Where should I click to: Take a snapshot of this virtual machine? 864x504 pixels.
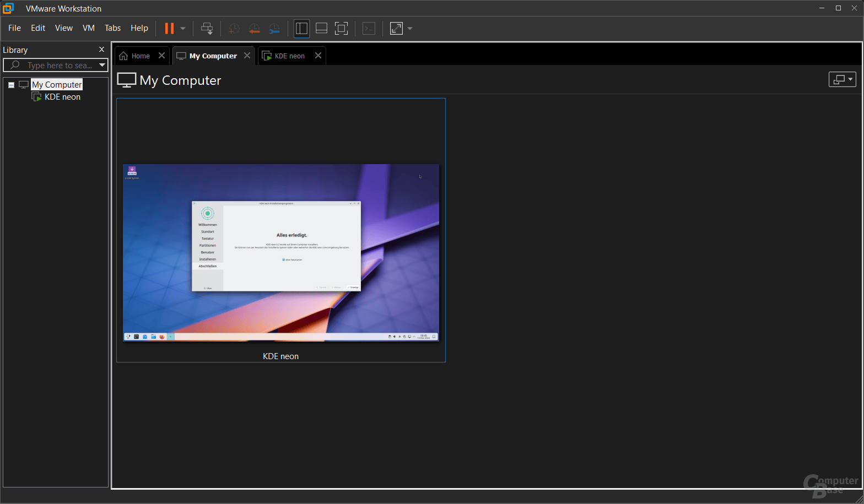click(x=234, y=29)
